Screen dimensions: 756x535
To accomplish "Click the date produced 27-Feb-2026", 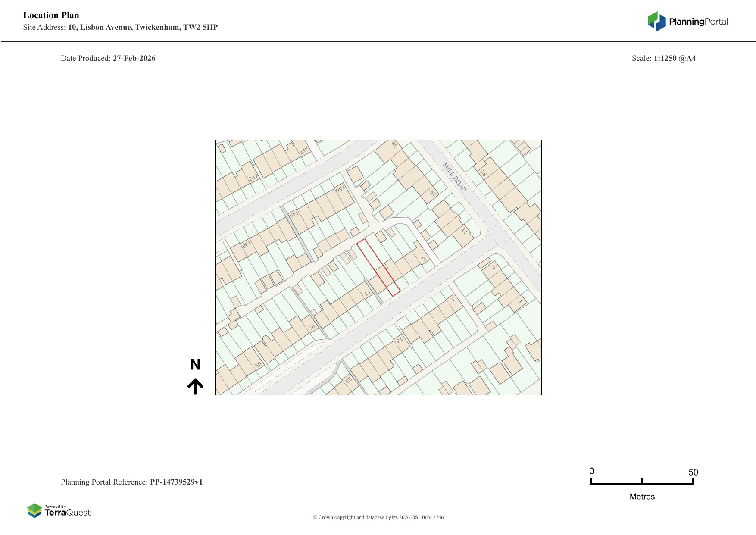I will point(134,58).
